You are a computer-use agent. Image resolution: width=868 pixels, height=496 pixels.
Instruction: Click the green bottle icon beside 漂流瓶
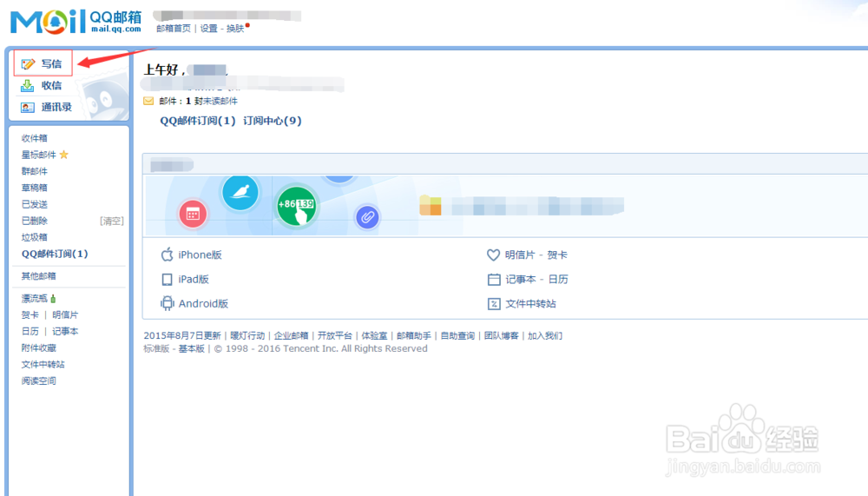click(x=53, y=299)
